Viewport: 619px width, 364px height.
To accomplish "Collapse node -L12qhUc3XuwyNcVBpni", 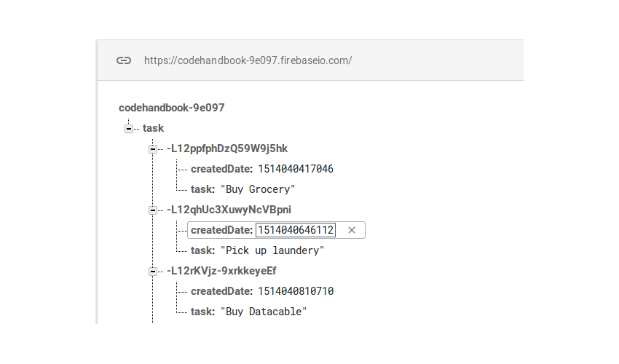I will coord(153,210).
